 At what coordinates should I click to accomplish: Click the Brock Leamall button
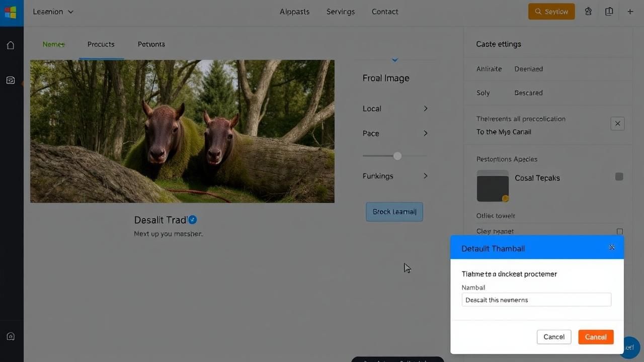pyautogui.click(x=394, y=212)
